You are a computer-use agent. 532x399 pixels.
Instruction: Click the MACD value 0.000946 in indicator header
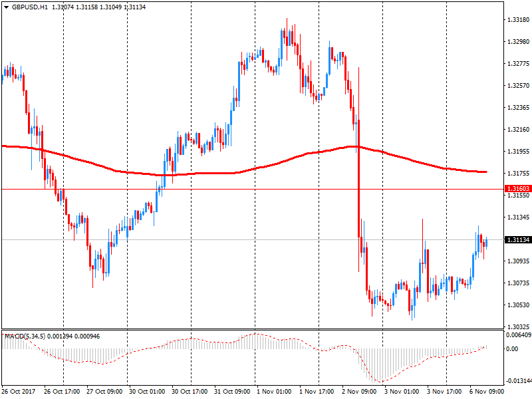tap(87, 336)
